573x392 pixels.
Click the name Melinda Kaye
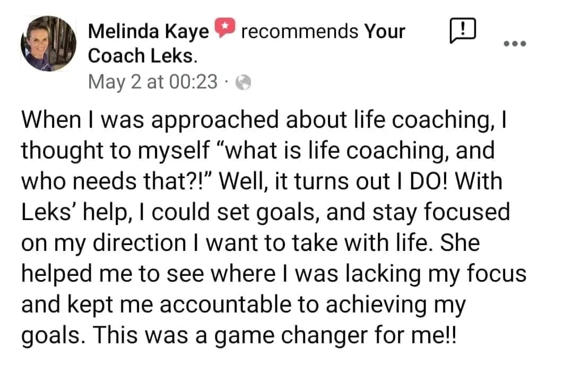point(148,32)
